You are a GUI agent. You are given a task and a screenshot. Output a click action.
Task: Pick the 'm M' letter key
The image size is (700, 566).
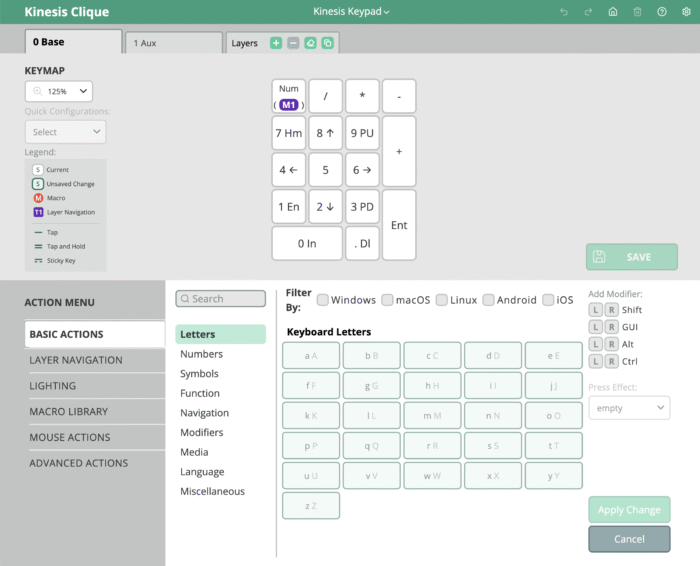[x=432, y=416]
